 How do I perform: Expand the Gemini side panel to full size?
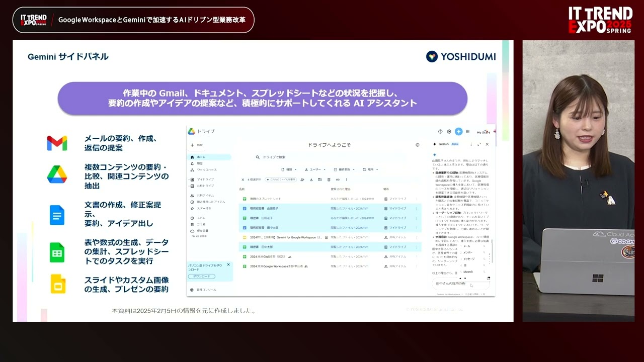pyautogui.click(x=479, y=144)
